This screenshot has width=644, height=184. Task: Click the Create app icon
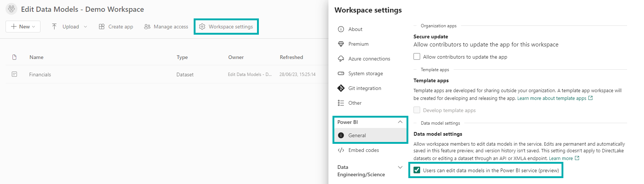pyautogui.click(x=102, y=27)
